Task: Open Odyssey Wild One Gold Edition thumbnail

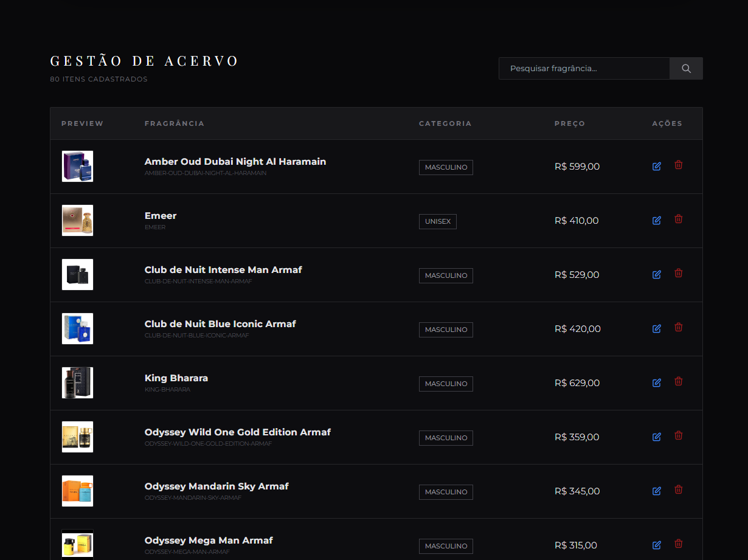Action: click(x=77, y=437)
